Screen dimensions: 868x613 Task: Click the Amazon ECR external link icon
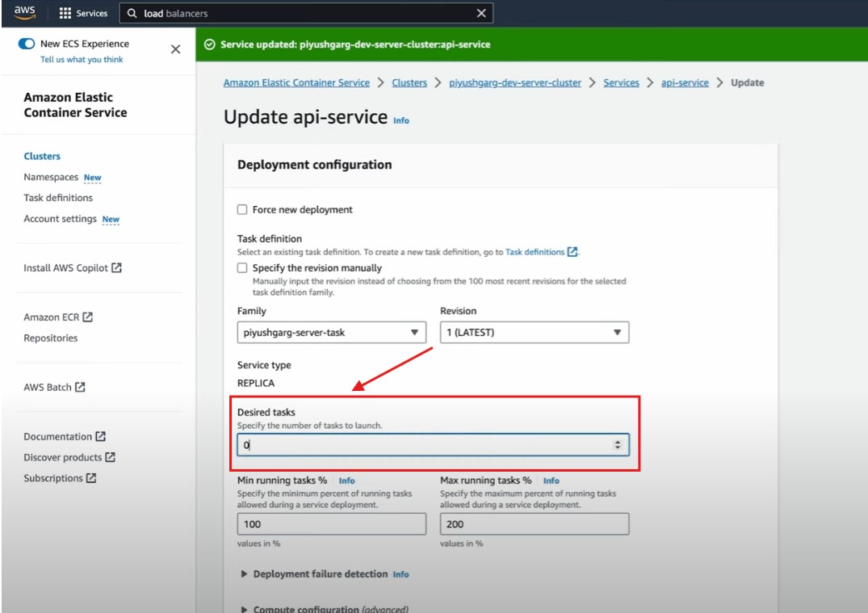coord(88,317)
